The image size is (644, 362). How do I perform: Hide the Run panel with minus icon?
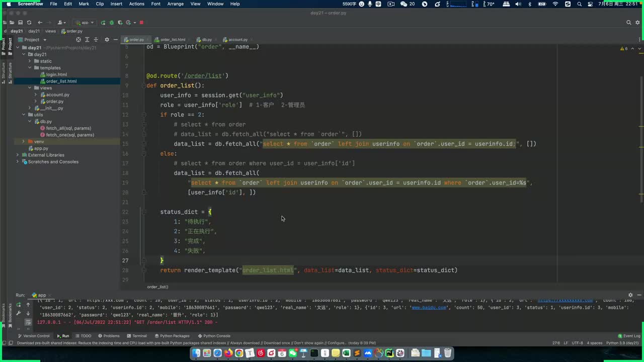pyautogui.click(x=638, y=295)
